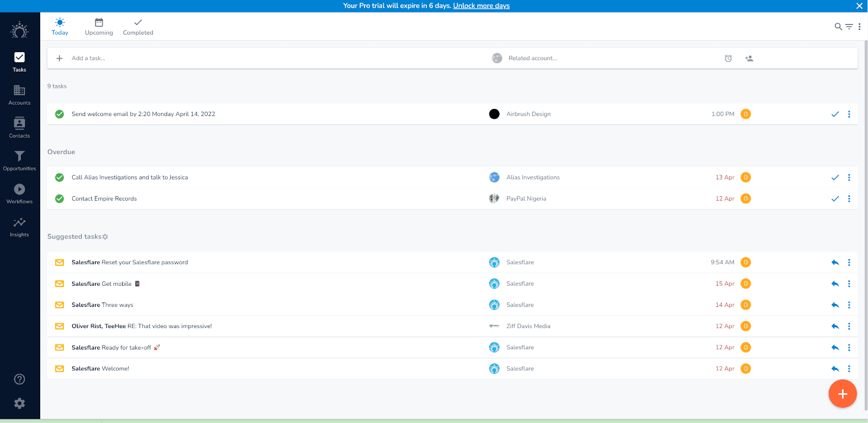Open the Opportunities funnel view

20,161
